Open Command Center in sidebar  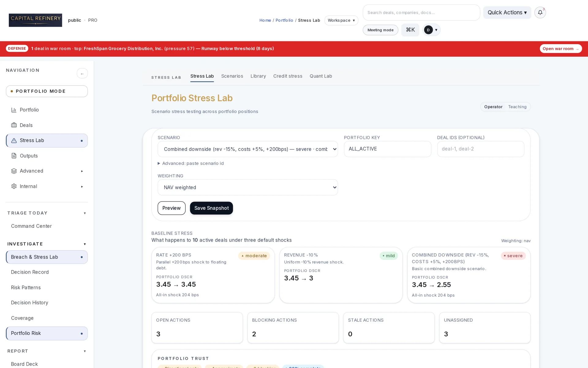[47, 226]
